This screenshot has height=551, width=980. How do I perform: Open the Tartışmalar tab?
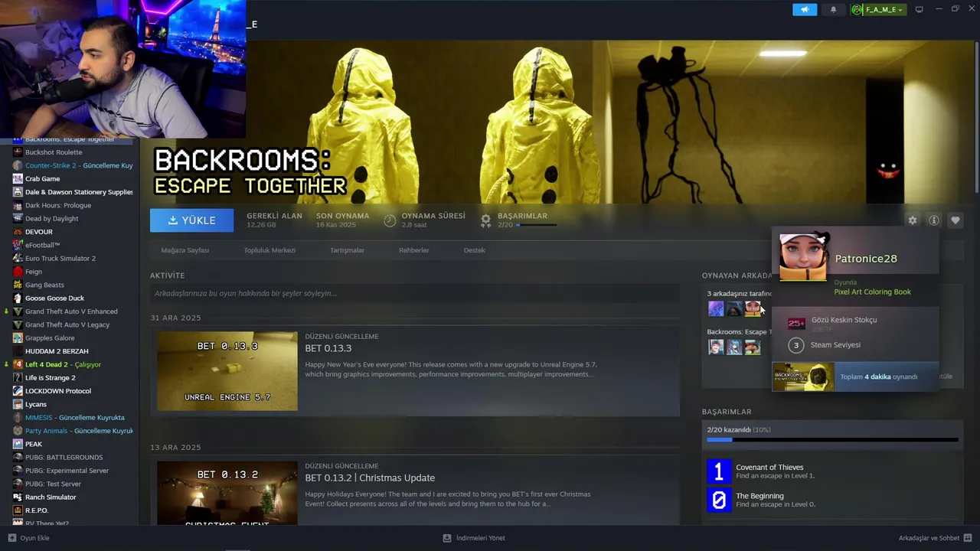point(347,250)
